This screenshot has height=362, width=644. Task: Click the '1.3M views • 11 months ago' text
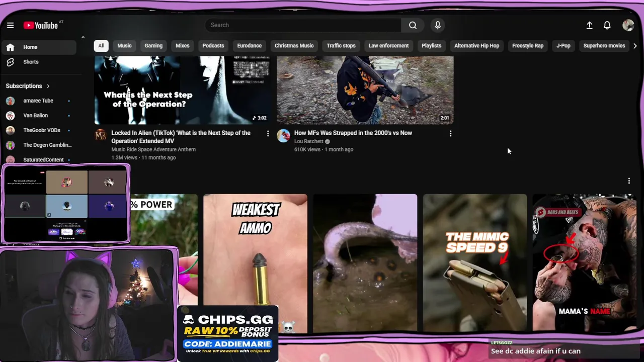pyautogui.click(x=143, y=157)
